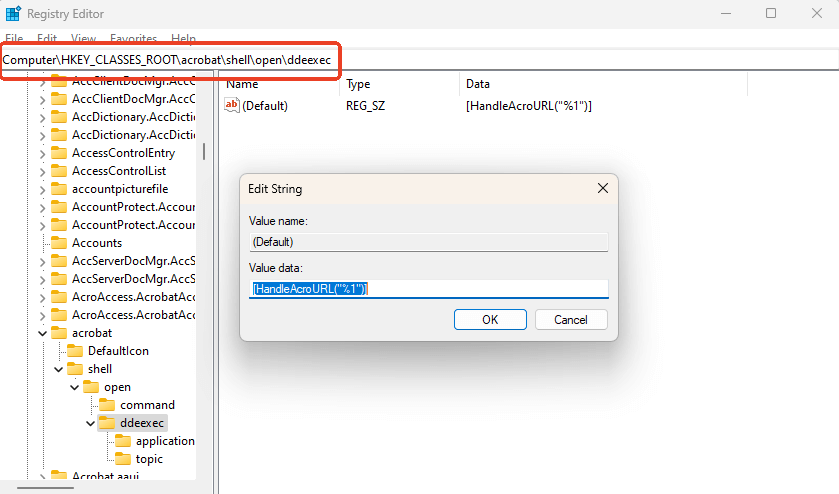Select the Accounts tree key
This screenshot has width=839, height=494.
pyautogui.click(x=97, y=243)
